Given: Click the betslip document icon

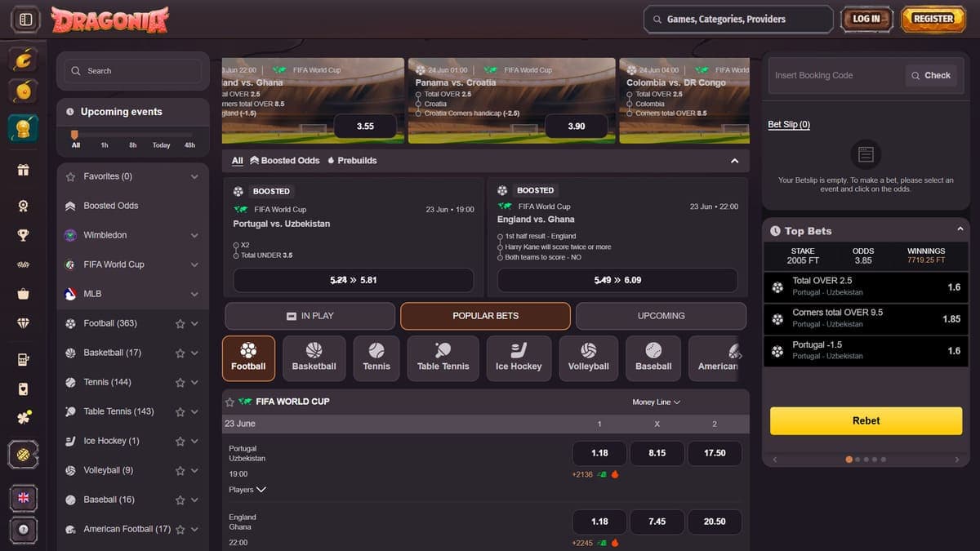Looking at the screenshot, I should click(x=866, y=153).
